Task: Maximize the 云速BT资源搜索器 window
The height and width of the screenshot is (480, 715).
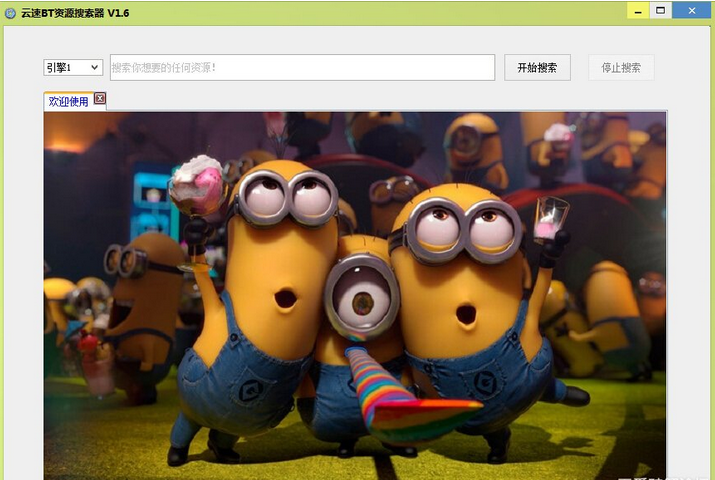Action: coord(660,10)
